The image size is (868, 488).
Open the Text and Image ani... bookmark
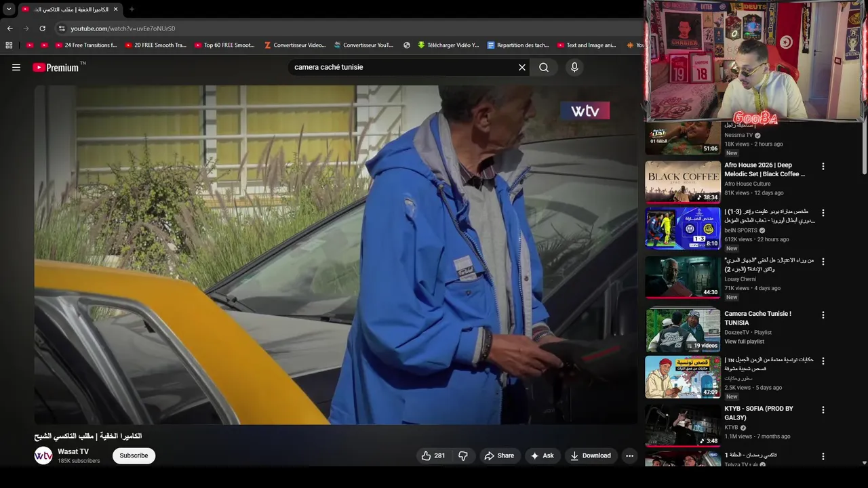[x=587, y=45]
